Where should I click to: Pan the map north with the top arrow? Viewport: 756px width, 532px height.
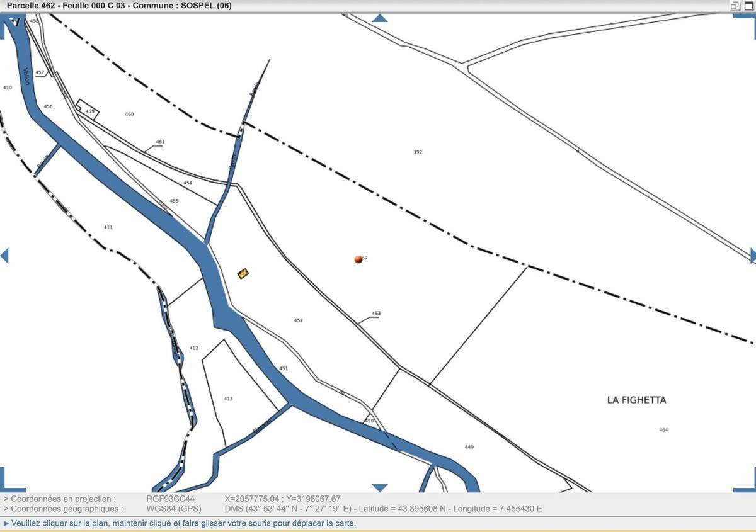pyautogui.click(x=379, y=18)
